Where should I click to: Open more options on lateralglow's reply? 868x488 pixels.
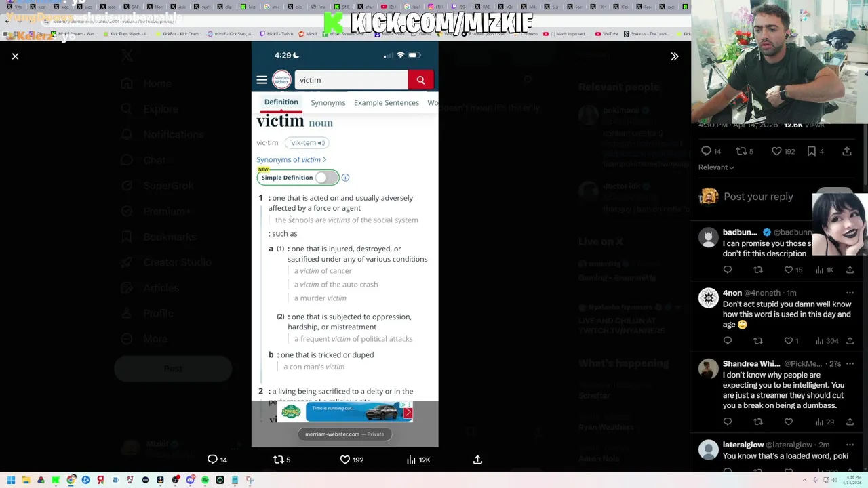coord(850,445)
